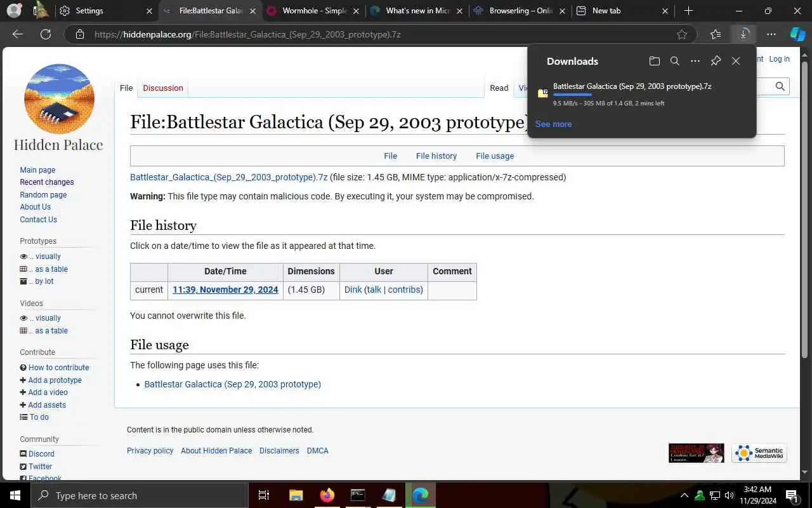Close the Settings browser tab
The image size is (812, 508).
pos(149,11)
